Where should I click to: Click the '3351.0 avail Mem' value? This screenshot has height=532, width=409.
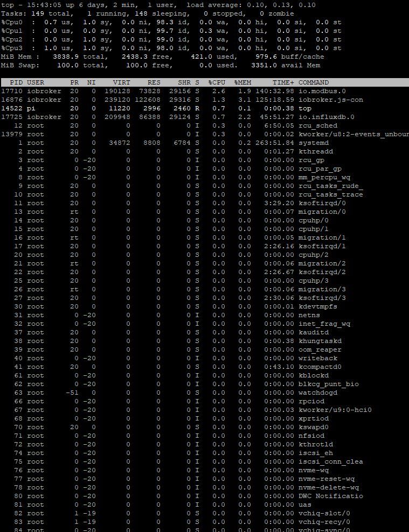pos(286,65)
